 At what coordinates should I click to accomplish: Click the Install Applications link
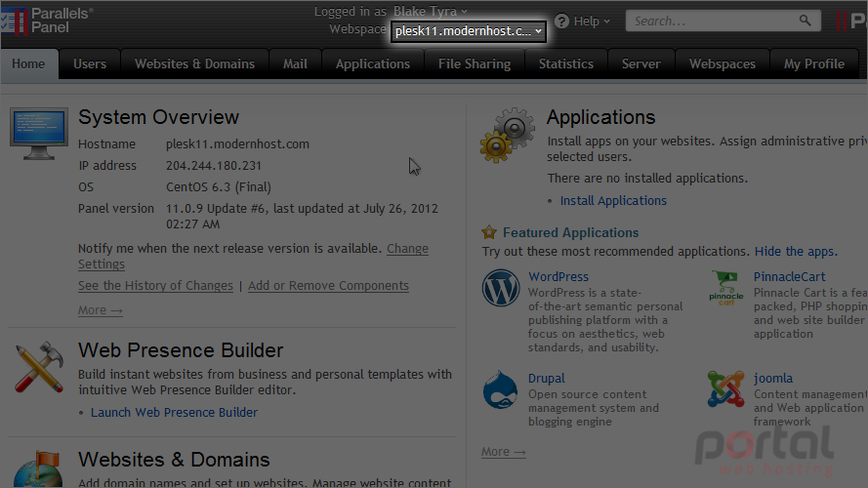pyautogui.click(x=613, y=200)
